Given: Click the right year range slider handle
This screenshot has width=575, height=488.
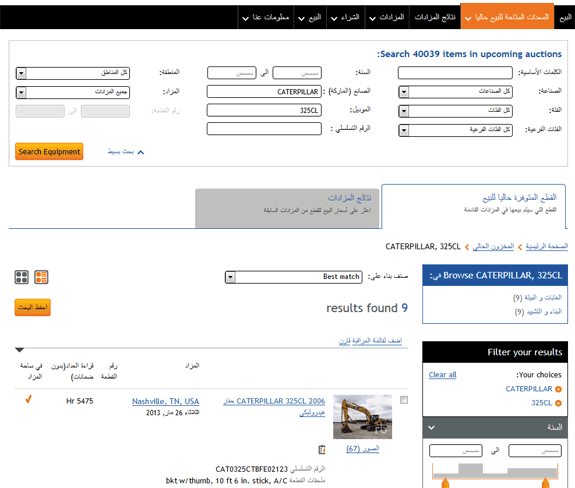Looking at the screenshot, I should [546, 483].
